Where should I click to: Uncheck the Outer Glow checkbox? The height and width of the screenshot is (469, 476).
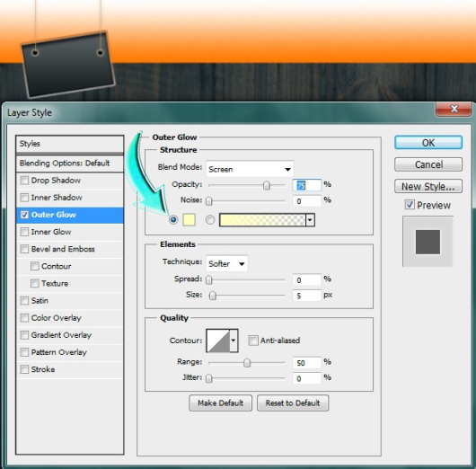tap(24, 215)
